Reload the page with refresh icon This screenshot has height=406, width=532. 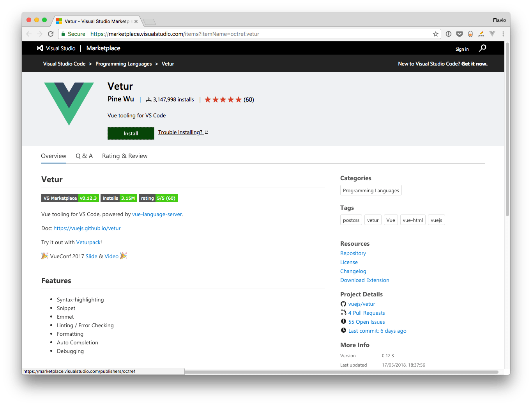click(x=51, y=34)
